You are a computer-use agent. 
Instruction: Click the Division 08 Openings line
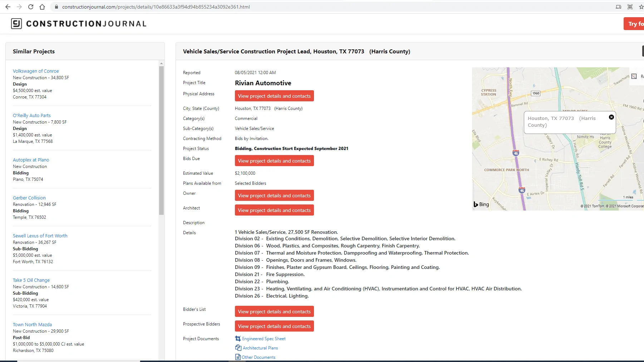coord(296,260)
